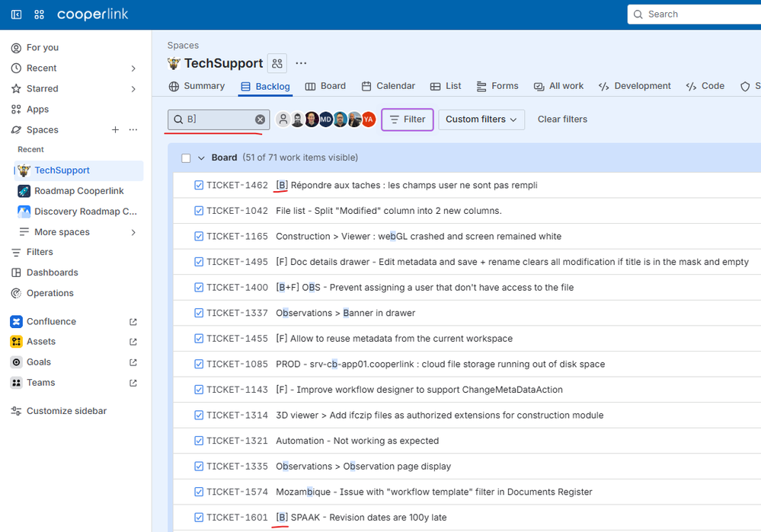Clear the backlog search via the X icon

tap(260, 119)
